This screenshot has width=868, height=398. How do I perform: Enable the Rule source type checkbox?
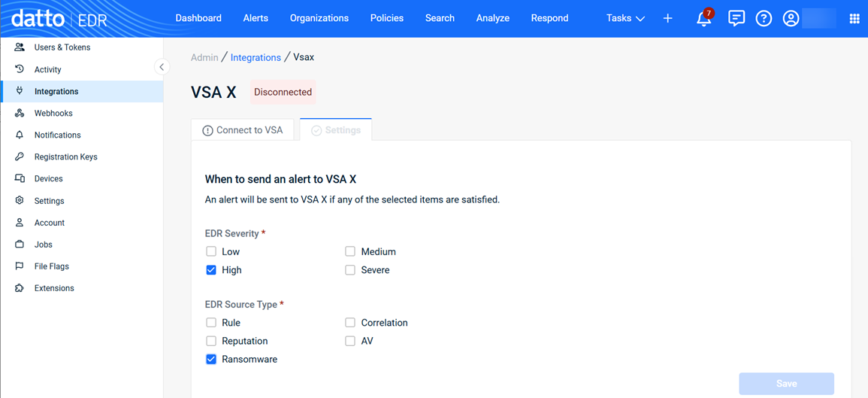coord(211,323)
